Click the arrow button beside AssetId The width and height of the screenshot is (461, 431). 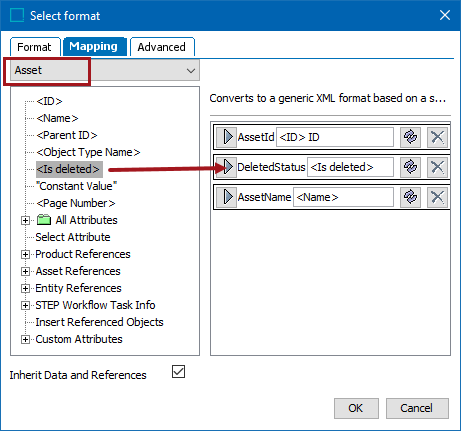[226, 137]
